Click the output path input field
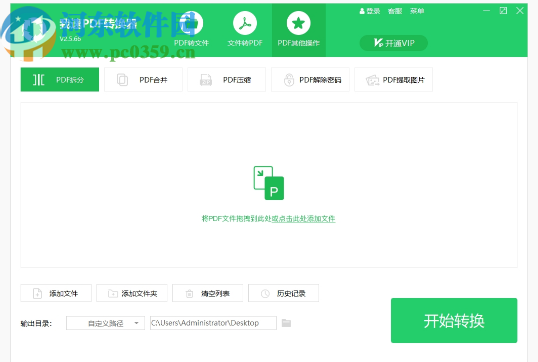Viewport: 538px width, 362px height. pyautogui.click(x=213, y=323)
